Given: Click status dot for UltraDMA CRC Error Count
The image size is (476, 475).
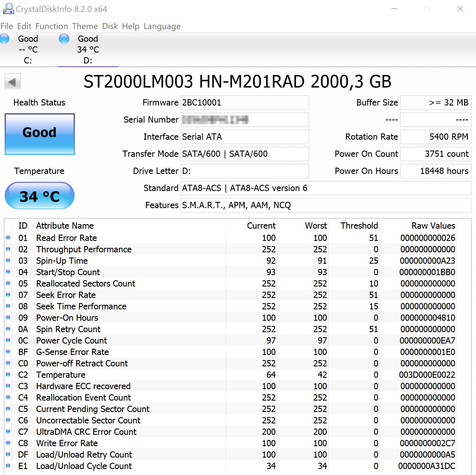Looking at the screenshot, I should click(8, 431).
